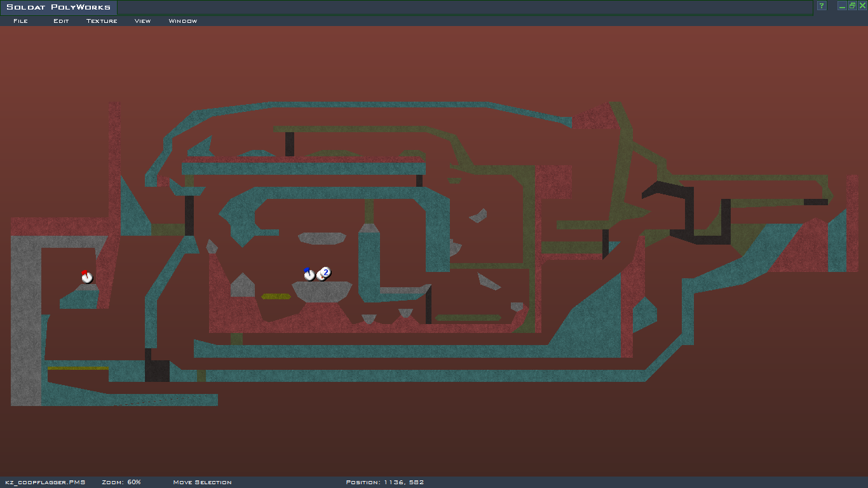This screenshot has width=868, height=488.
Task: Click the green question mark help icon
Action: tap(822, 6)
